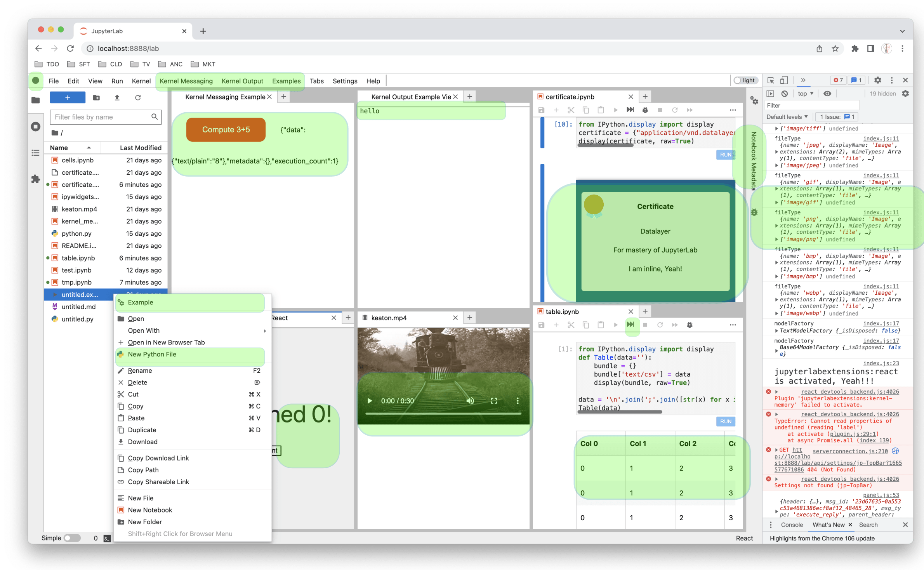Viewport: 924px width, 570px height.
Task: Switch to the light theme toggle
Action: (x=745, y=80)
